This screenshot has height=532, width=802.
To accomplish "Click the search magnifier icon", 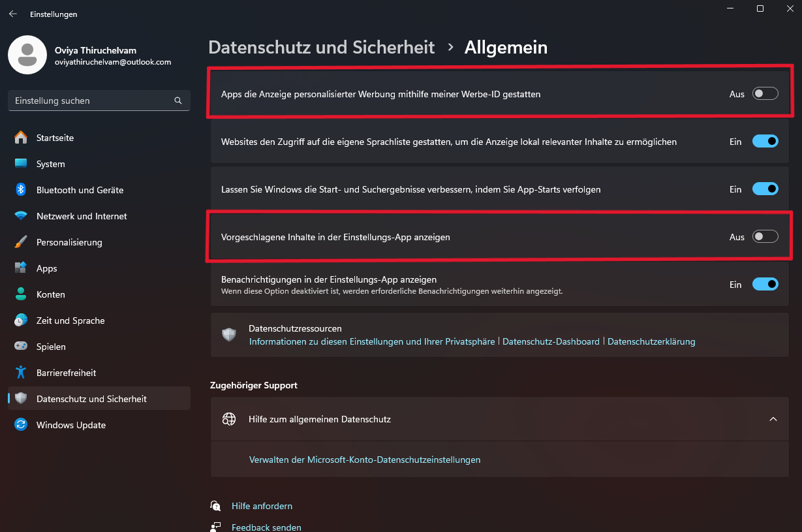I will [x=178, y=101].
